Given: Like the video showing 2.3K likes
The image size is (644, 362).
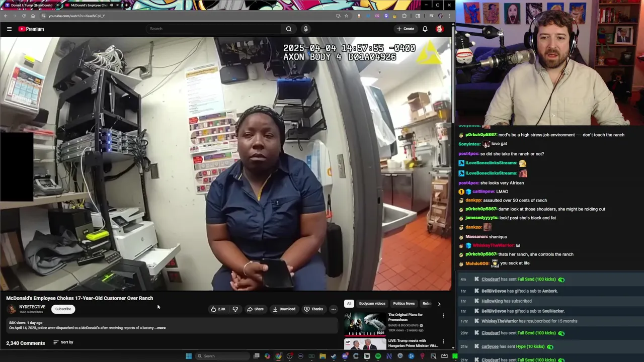Looking at the screenshot, I should coord(218,309).
